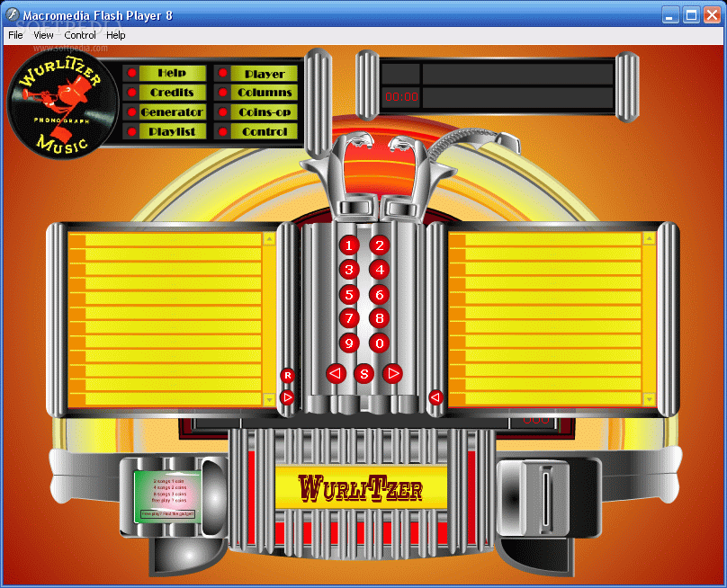Toggle the red light beside Control

pos(223,131)
